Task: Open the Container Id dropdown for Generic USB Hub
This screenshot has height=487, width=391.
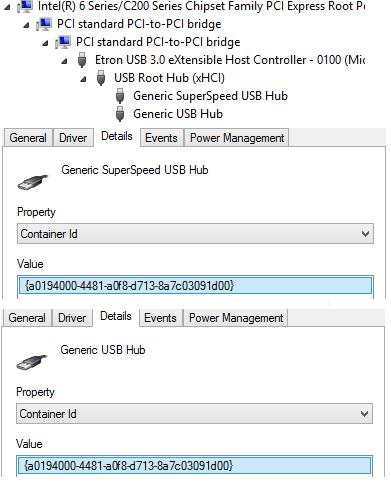Action: pos(194,414)
